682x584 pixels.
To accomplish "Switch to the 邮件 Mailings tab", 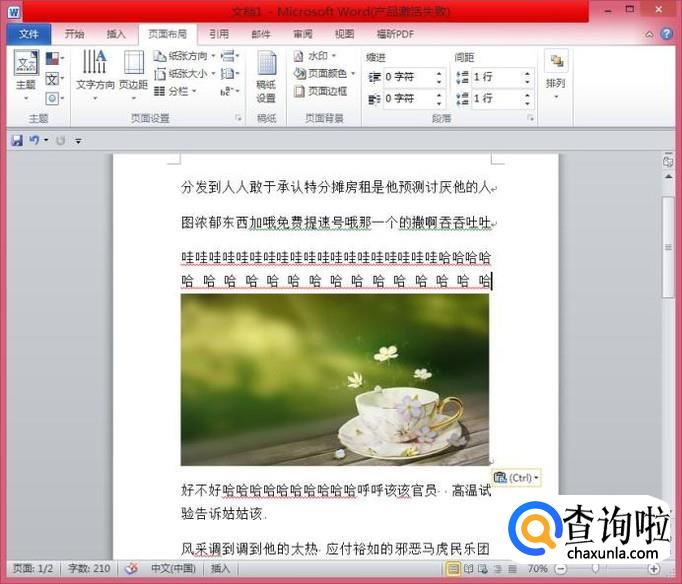I will [x=261, y=34].
